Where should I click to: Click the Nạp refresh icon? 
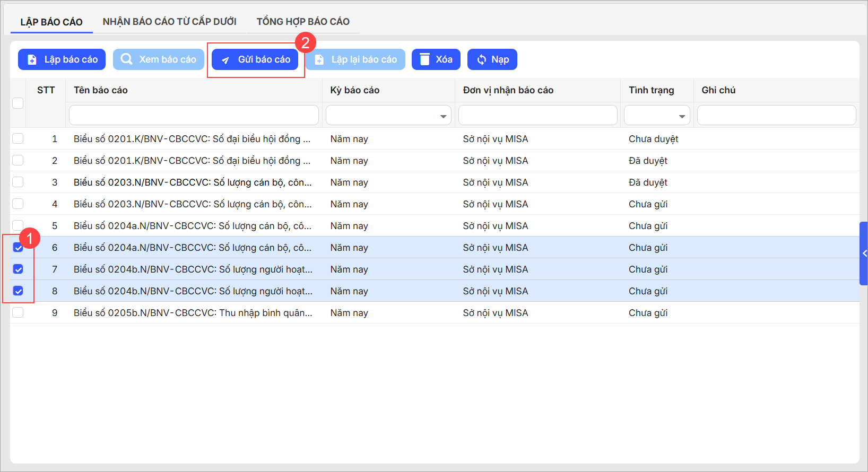[x=481, y=59]
